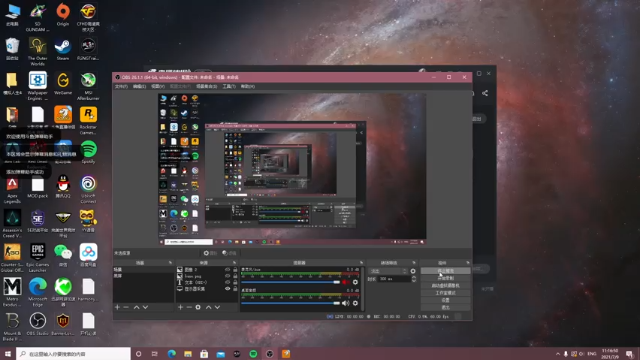Open the microphone/Aux audio settings gear

[x=355, y=282]
